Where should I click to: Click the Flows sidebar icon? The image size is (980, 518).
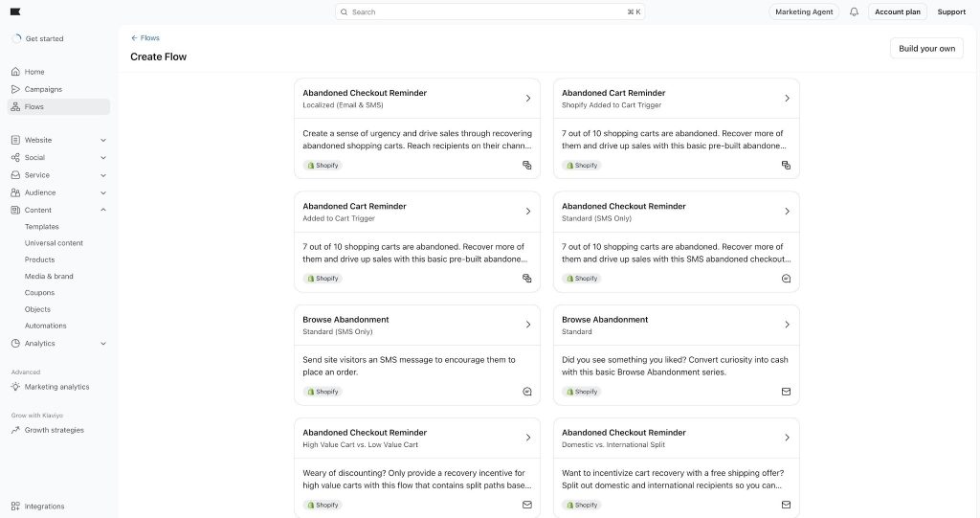click(15, 107)
